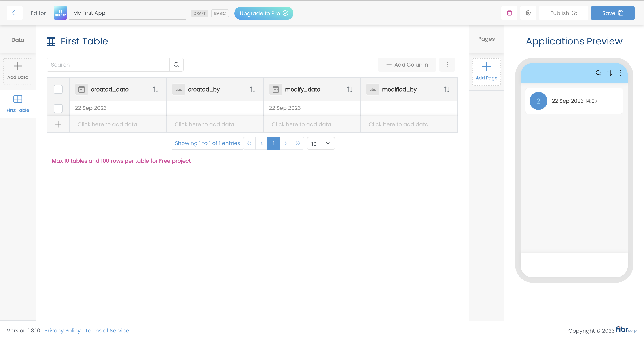Select First Table in Data sidebar
Image resolution: width=644 pixels, height=340 pixels.
[x=18, y=104]
